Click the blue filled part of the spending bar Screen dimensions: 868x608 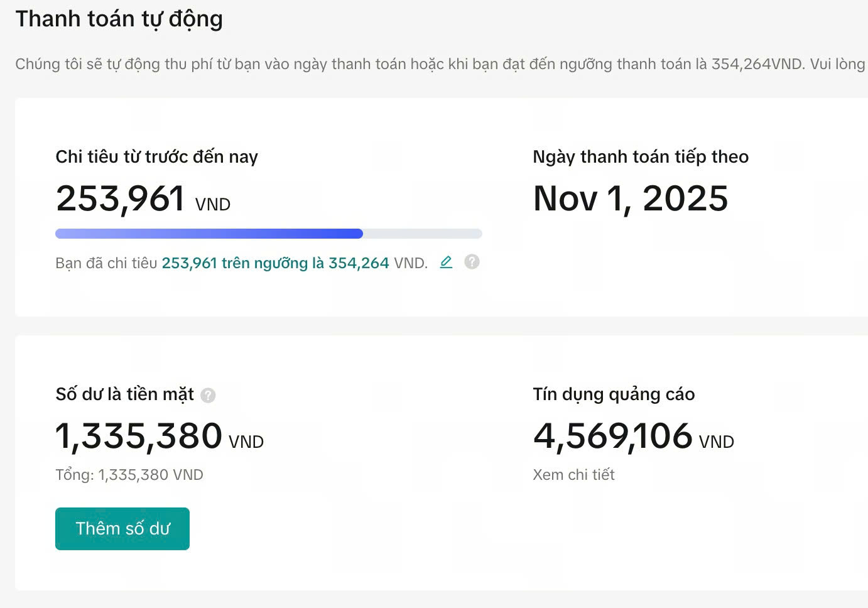209,234
